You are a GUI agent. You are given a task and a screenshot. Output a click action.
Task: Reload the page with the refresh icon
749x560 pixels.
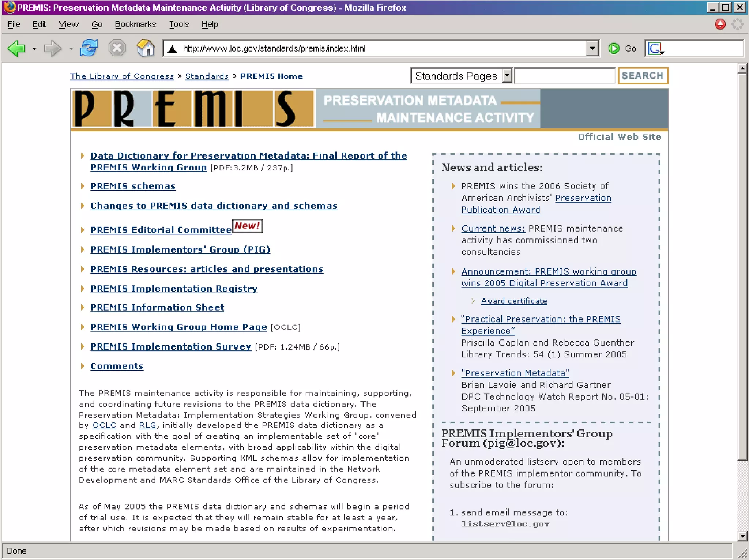pyautogui.click(x=89, y=48)
